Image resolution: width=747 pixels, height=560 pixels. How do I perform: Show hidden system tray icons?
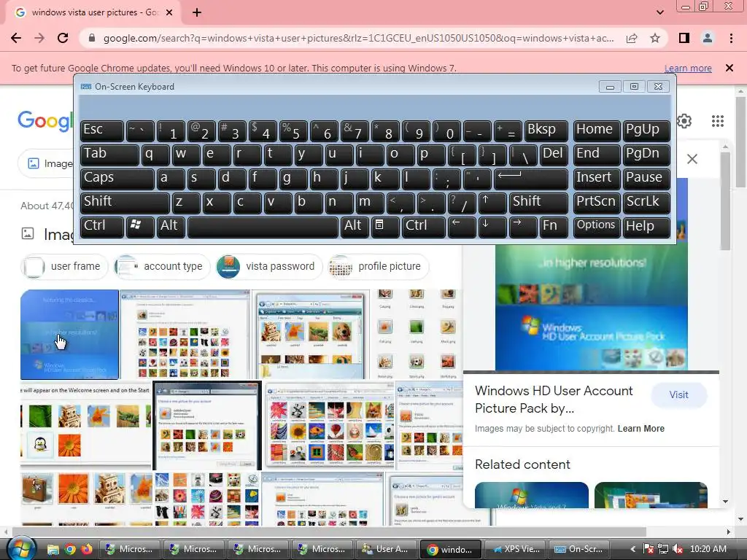(632, 549)
